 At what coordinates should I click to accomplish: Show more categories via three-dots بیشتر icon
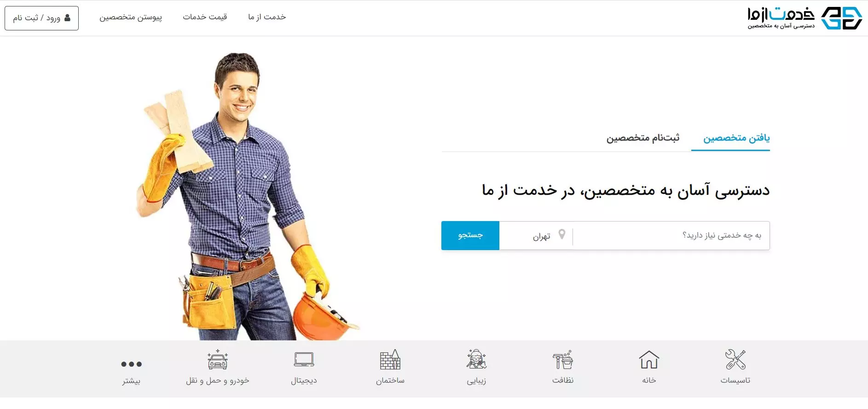click(x=131, y=364)
